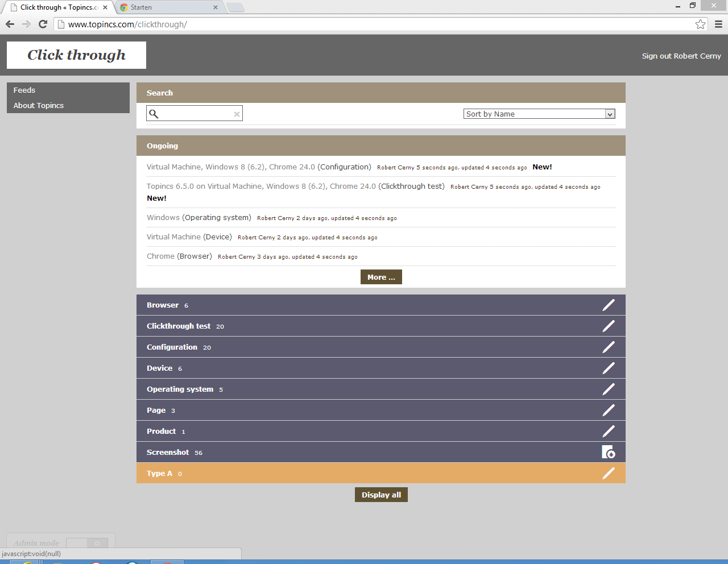Image resolution: width=728 pixels, height=564 pixels.
Task: Click the upload icon in the Screenshot row
Action: click(609, 453)
